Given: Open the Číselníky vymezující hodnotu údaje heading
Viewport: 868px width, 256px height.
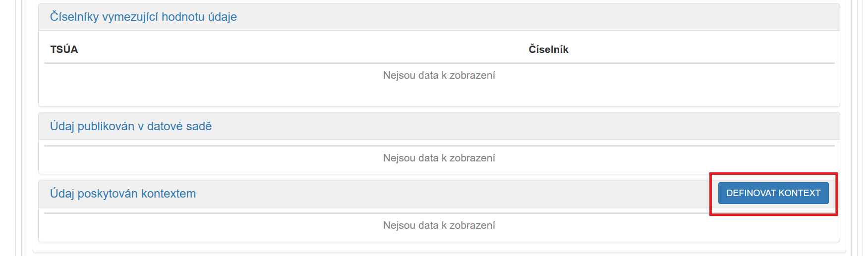Looking at the screenshot, I should (143, 17).
